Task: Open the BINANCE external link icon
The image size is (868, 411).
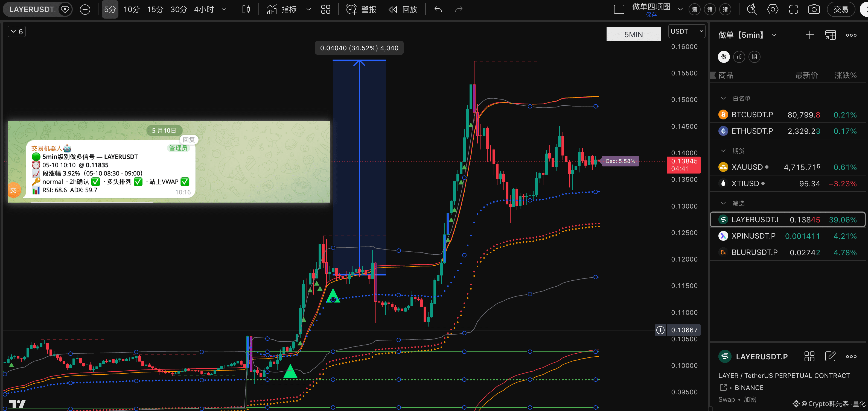Action: coord(723,387)
